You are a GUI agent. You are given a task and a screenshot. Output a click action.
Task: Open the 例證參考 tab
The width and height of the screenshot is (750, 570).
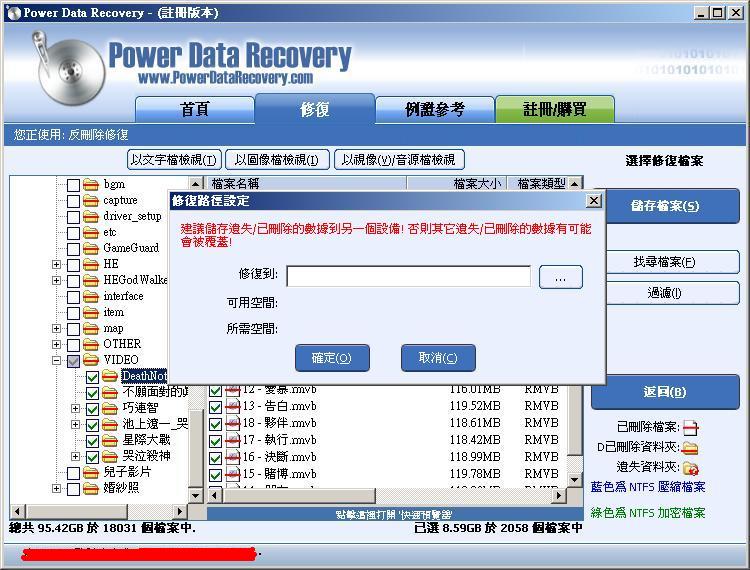(x=435, y=110)
